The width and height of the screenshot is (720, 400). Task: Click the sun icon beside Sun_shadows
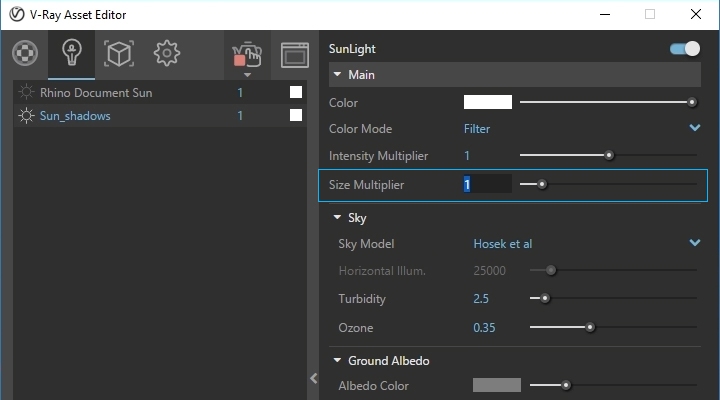(x=27, y=116)
